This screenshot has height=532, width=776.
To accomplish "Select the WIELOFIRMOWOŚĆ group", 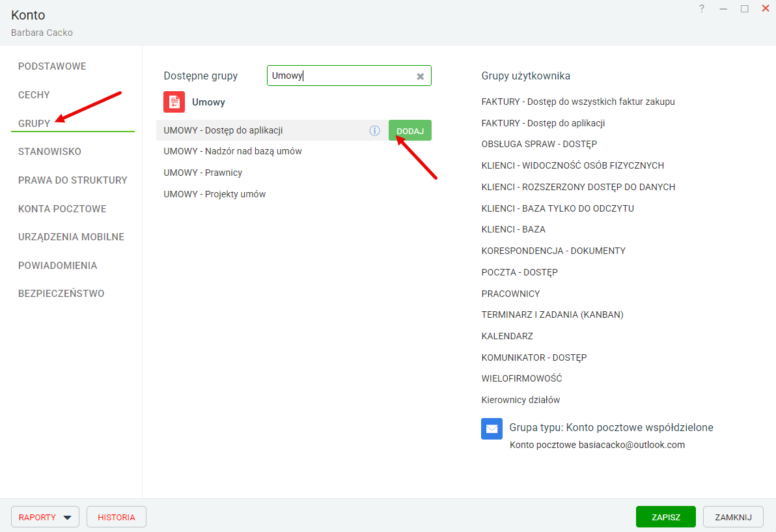I will [x=521, y=378].
